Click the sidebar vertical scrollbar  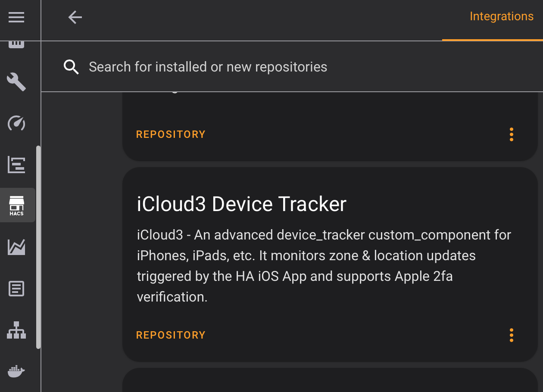click(38, 247)
